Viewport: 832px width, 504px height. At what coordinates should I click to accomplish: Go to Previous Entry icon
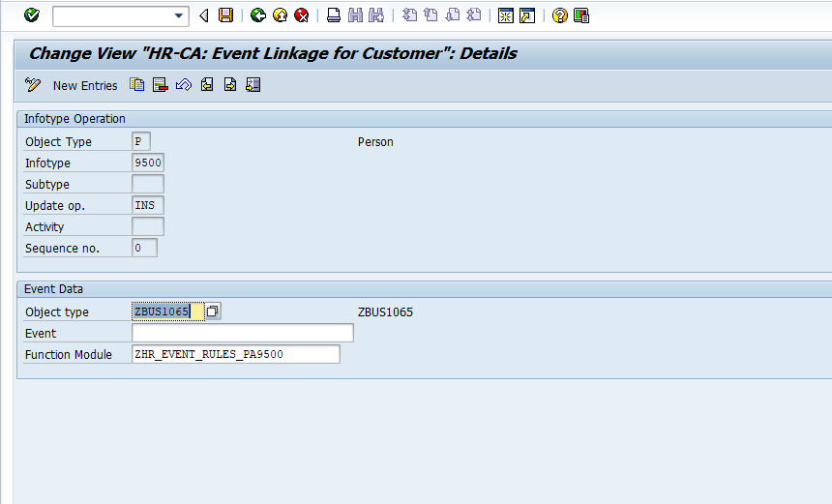[x=207, y=85]
